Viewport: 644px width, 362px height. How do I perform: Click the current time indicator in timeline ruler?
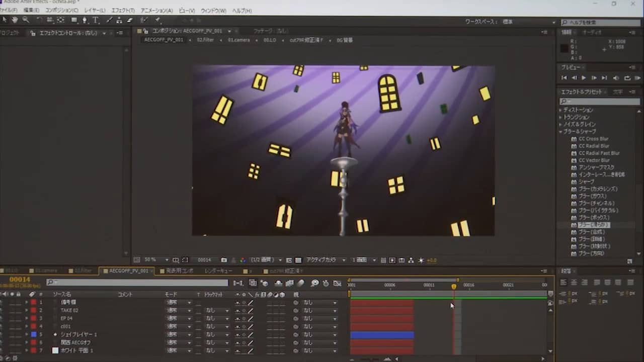pyautogui.click(x=454, y=286)
